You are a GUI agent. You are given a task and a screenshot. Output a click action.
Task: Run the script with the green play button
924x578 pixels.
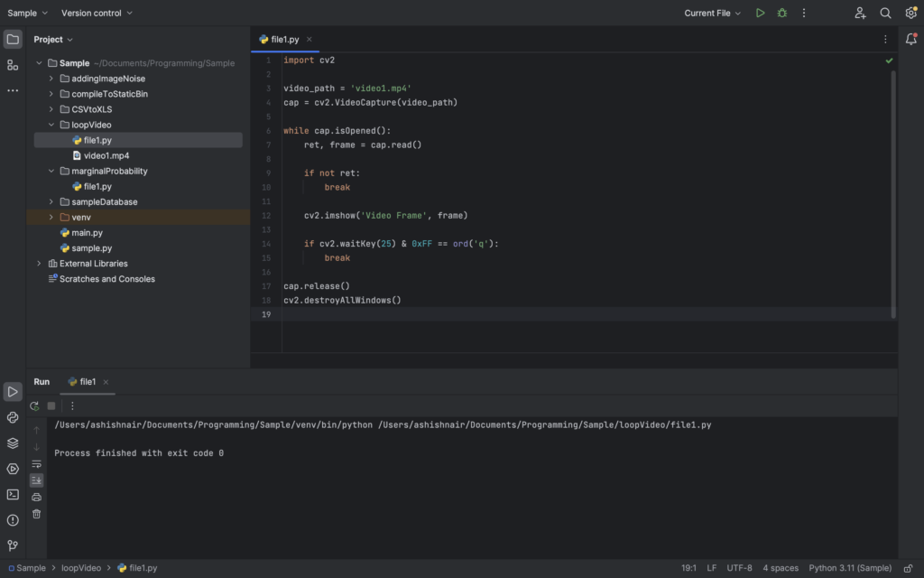coord(760,13)
